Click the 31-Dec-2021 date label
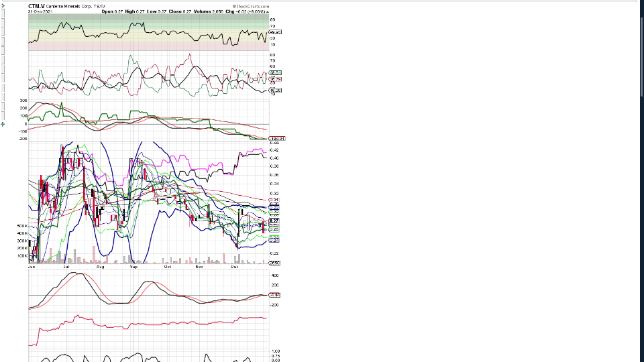The width and height of the screenshot is (644, 362). 40,12
